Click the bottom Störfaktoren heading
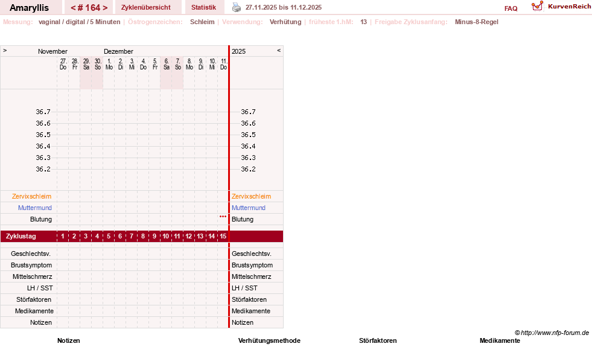Viewport: 592px width, 364px height. 378,340
